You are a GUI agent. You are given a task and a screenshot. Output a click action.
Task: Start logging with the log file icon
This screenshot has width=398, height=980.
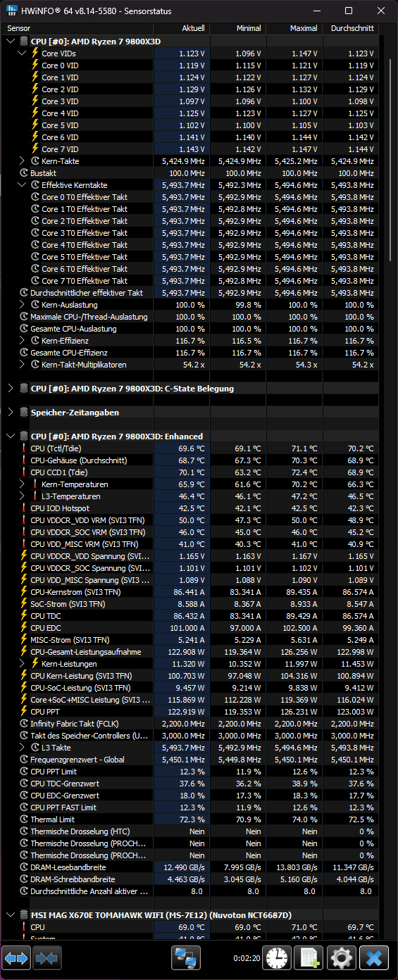[310, 958]
